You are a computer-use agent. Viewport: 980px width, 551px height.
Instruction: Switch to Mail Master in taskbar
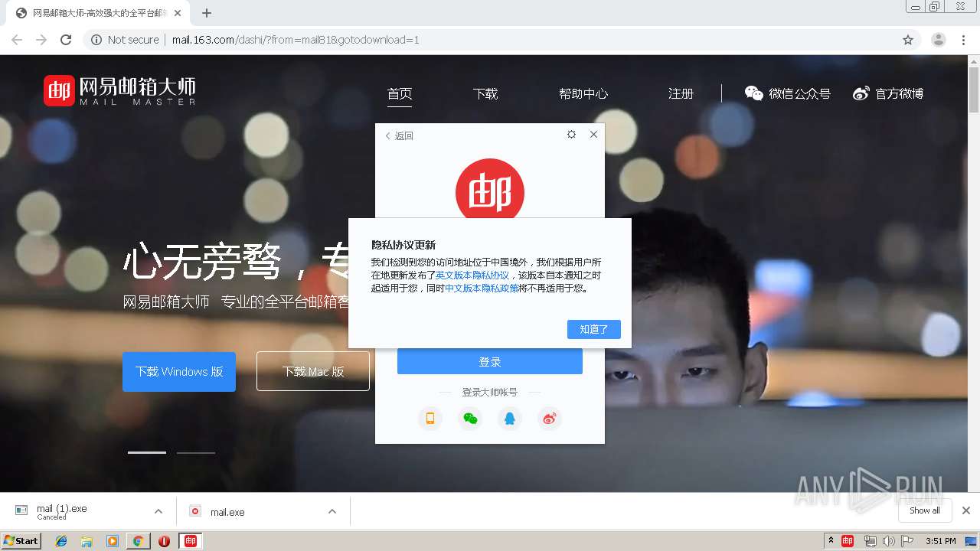[191, 541]
